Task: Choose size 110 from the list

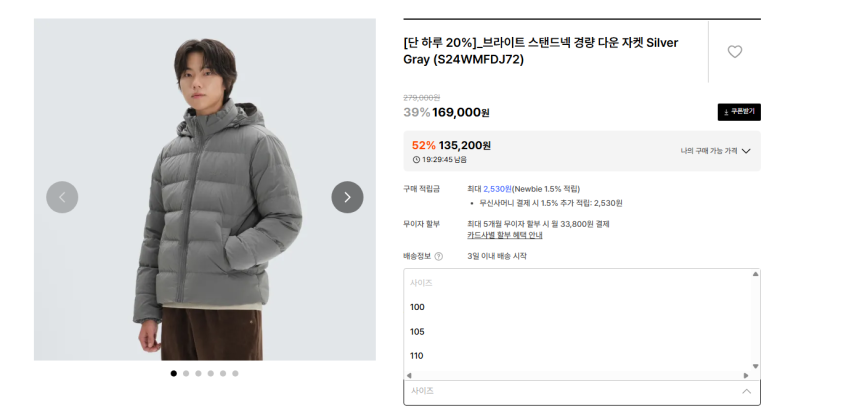Action: pyautogui.click(x=418, y=355)
